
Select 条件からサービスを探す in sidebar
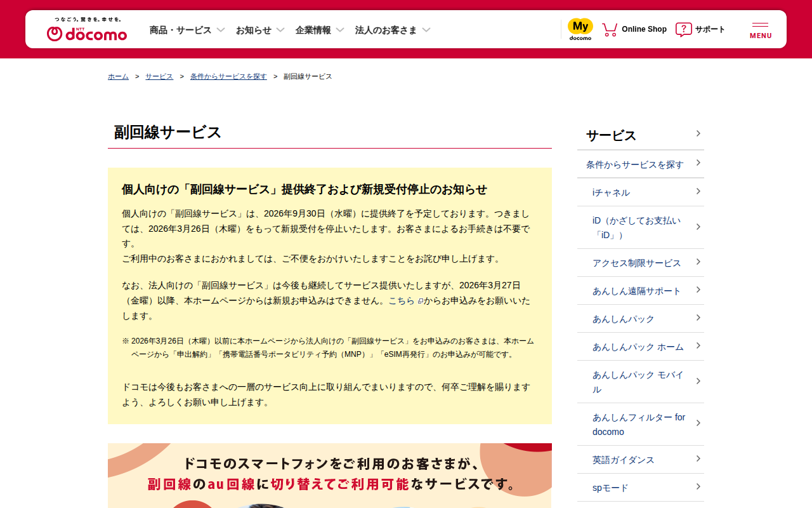click(x=641, y=164)
